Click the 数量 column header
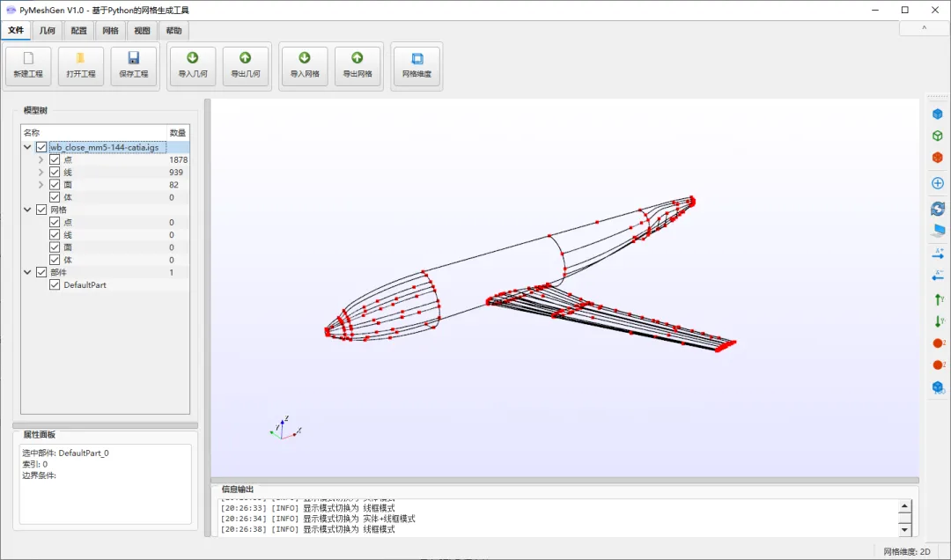The height and width of the screenshot is (560, 951). (x=178, y=132)
